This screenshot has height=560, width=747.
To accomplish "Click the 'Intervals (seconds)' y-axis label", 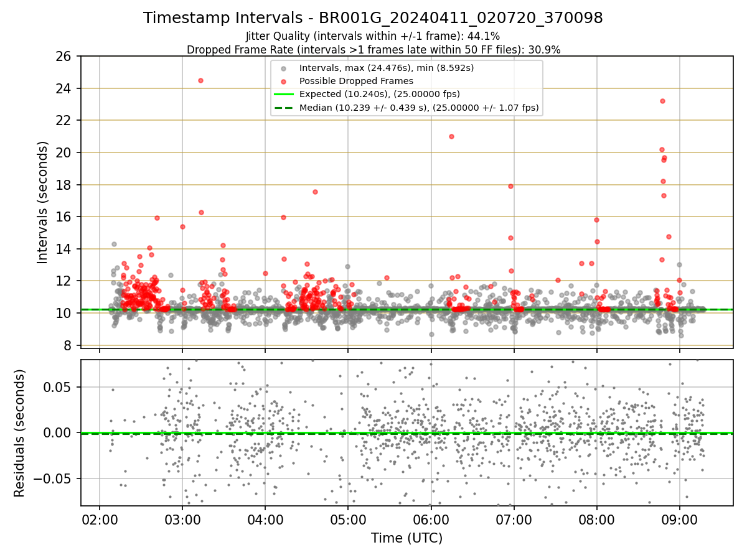I will click(43, 202).
